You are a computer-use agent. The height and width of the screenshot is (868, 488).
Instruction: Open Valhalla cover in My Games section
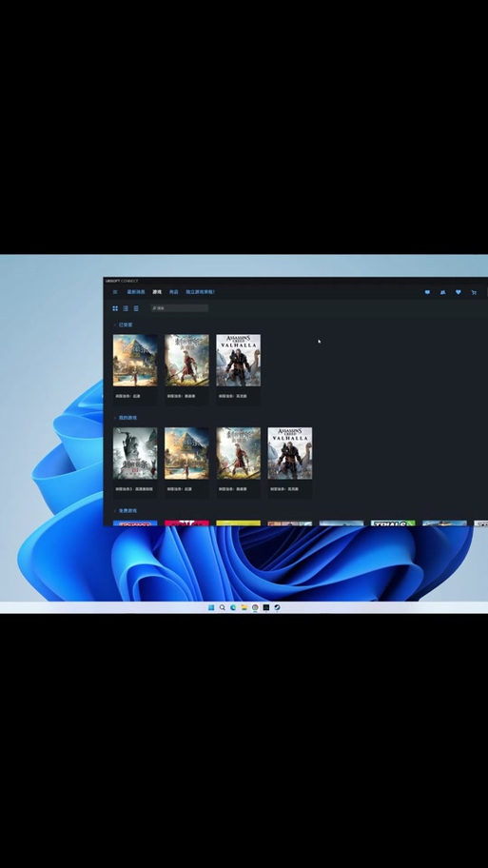coord(290,453)
